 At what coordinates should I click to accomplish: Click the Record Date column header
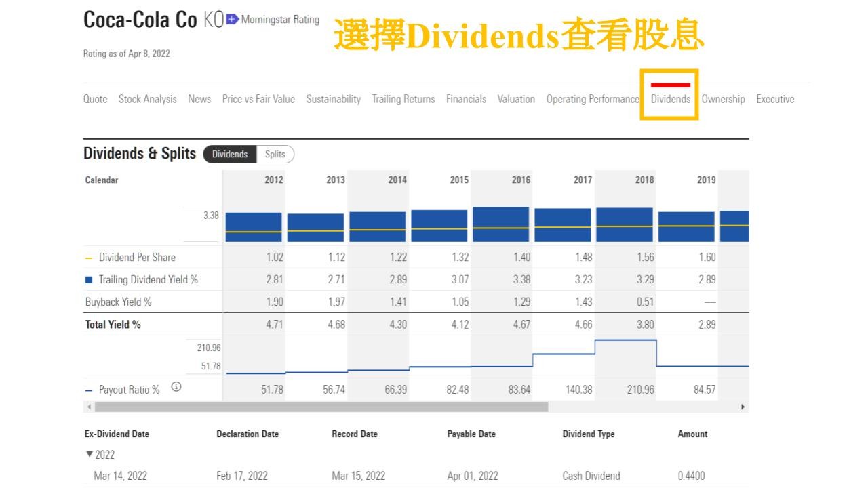click(355, 434)
